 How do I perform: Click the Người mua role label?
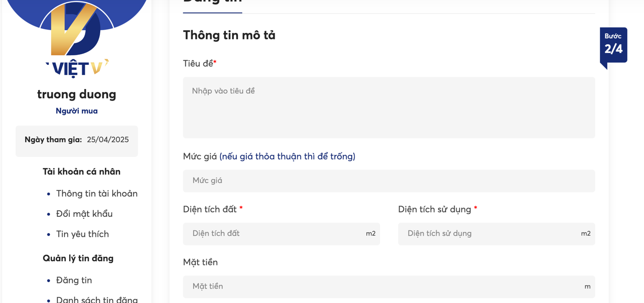click(77, 111)
